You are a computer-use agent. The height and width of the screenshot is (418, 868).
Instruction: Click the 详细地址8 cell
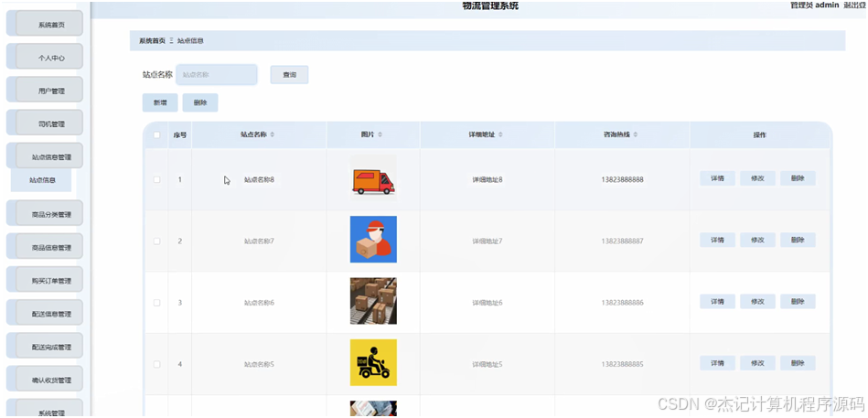(x=488, y=179)
